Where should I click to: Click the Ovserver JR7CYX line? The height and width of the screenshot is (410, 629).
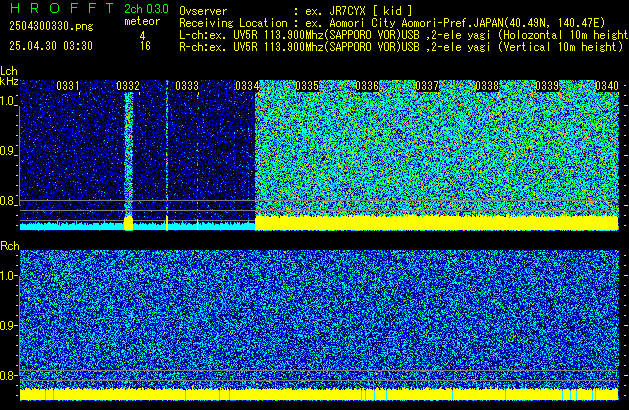296,11
